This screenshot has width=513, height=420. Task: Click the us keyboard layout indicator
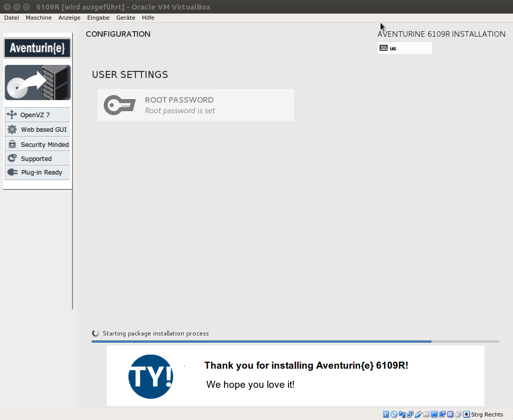(x=404, y=48)
